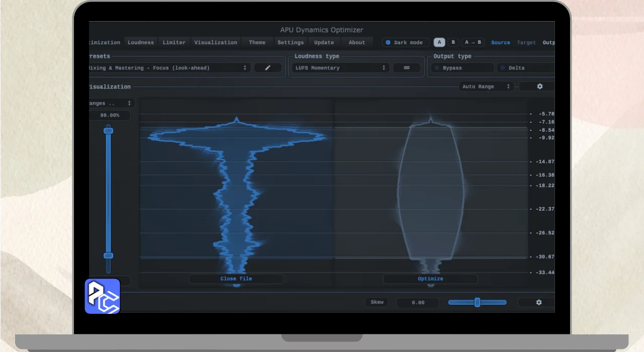Viewport: 644px width, 352px height.
Task: Click the gear icon next to Skew slider
Action: pyautogui.click(x=538, y=302)
